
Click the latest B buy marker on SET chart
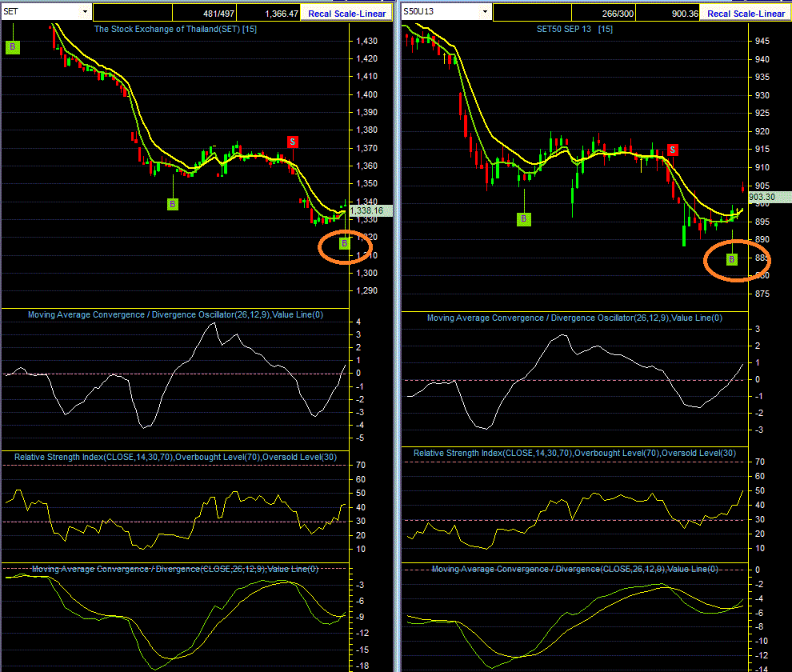coord(345,243)
